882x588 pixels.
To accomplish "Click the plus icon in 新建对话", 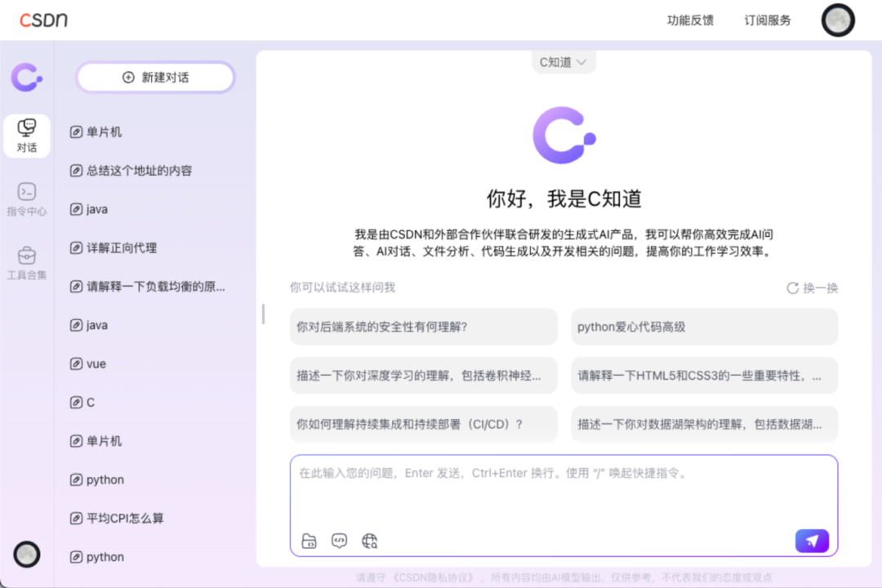I will pyautogui.click(x=128, y=77).
